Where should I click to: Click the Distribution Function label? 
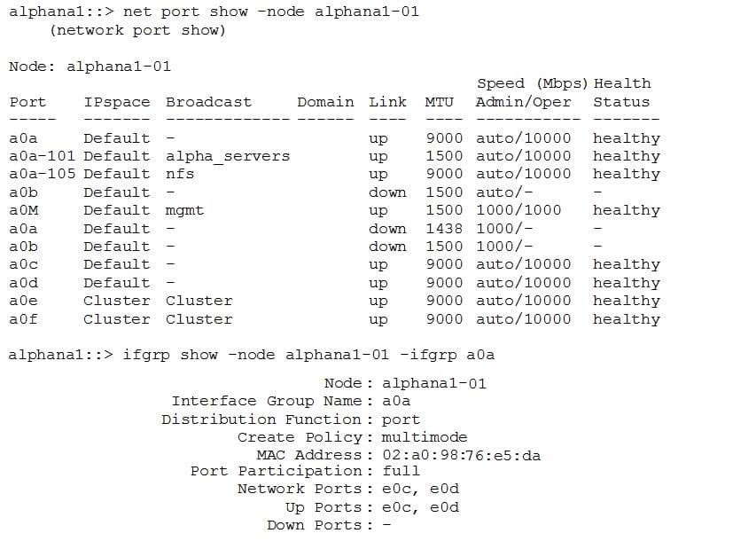(x=261, y=419)
